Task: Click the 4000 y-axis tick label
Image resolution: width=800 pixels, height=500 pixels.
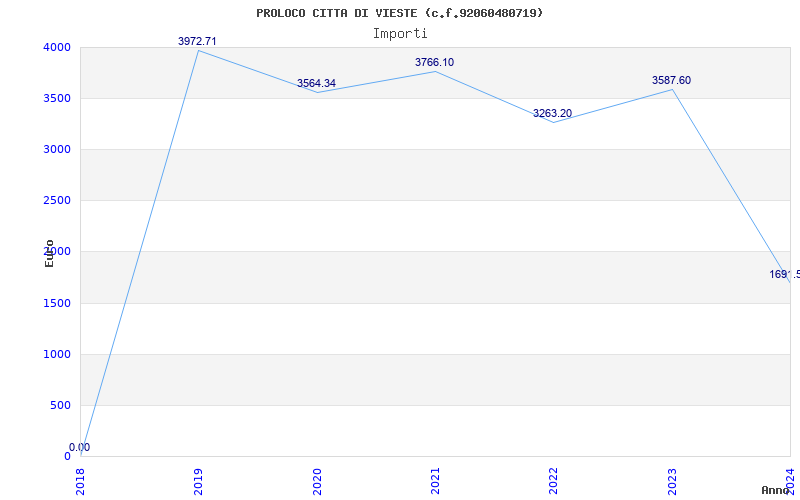Action: [57, 47]
